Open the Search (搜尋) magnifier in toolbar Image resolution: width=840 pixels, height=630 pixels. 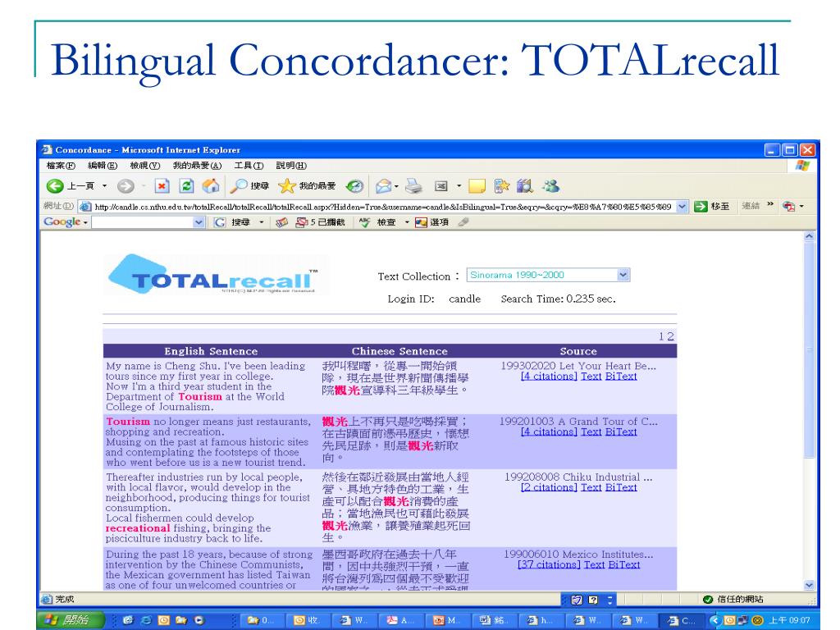coord(249,186)
